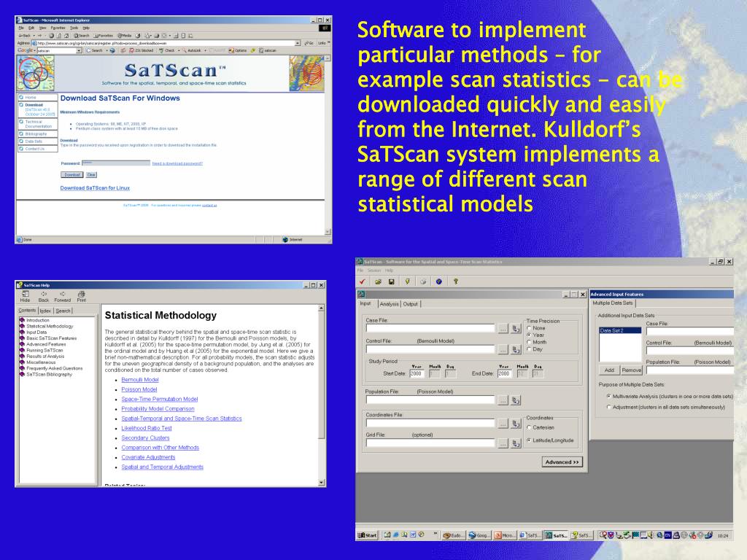The width and height of the screenshot is (747, 560).
Task: Click the Advanced >> button
Action: click(x=562, y=462)
